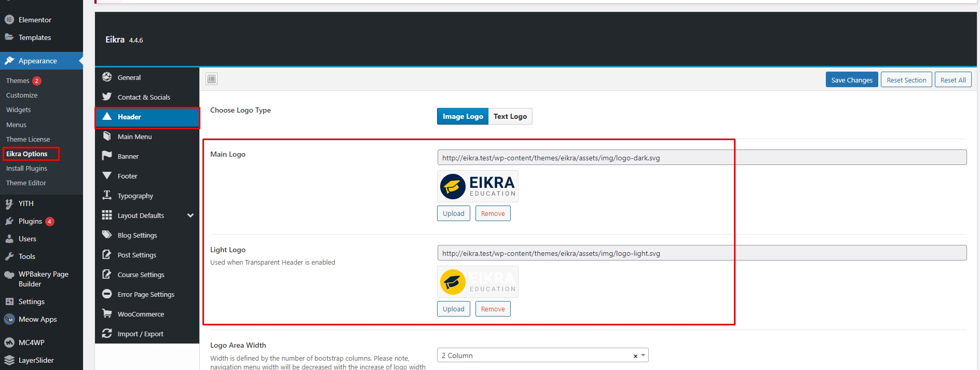Viewport: 980px width, 370px height.
Task: Click the Light Logo preview thumbnail
Action: (478, 282)
